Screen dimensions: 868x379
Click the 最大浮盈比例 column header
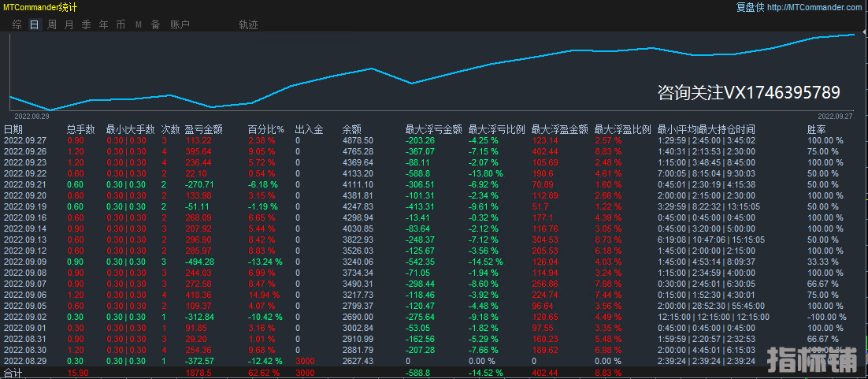623,130
